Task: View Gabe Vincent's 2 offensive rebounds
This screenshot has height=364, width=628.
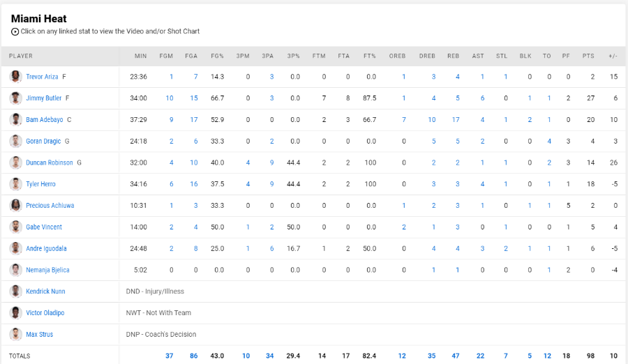Action: [404, 227]
